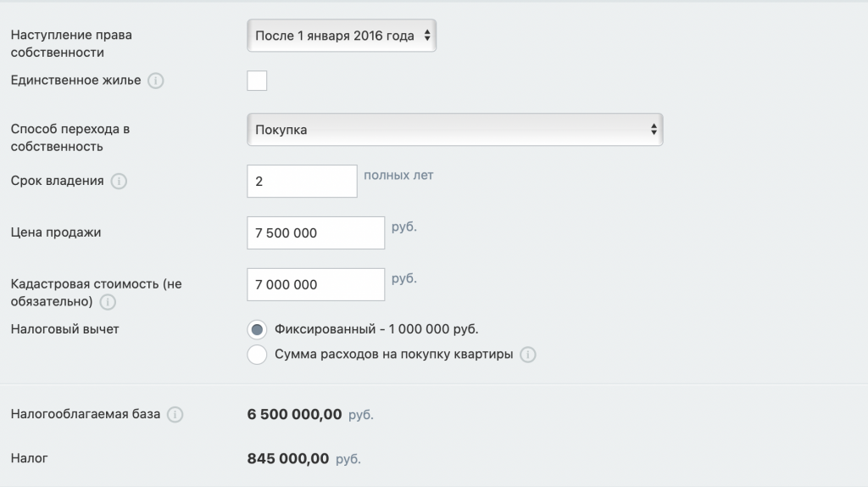The height and width of the screenshot is (487, 868).
Task: Toggle the Единственное жилье checkbox
Action: [x=257, y=81]
